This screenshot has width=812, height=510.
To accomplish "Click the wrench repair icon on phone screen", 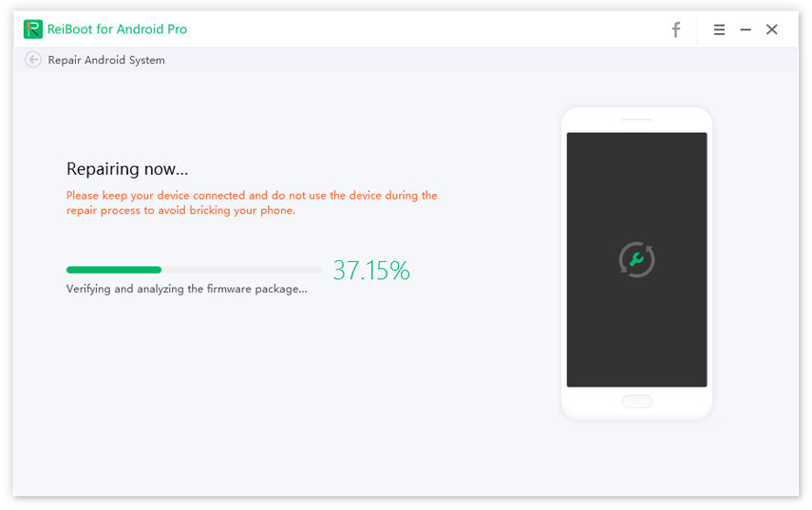I will [x=636, y=259].
